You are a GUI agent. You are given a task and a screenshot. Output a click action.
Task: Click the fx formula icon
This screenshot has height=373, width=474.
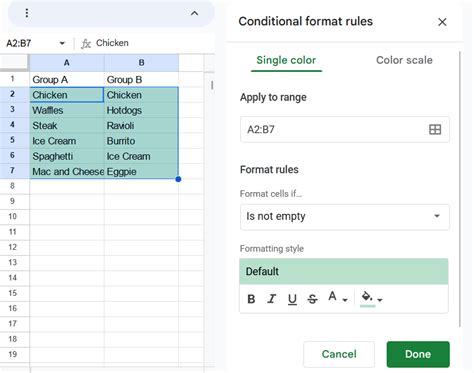[x=86, y=43]
